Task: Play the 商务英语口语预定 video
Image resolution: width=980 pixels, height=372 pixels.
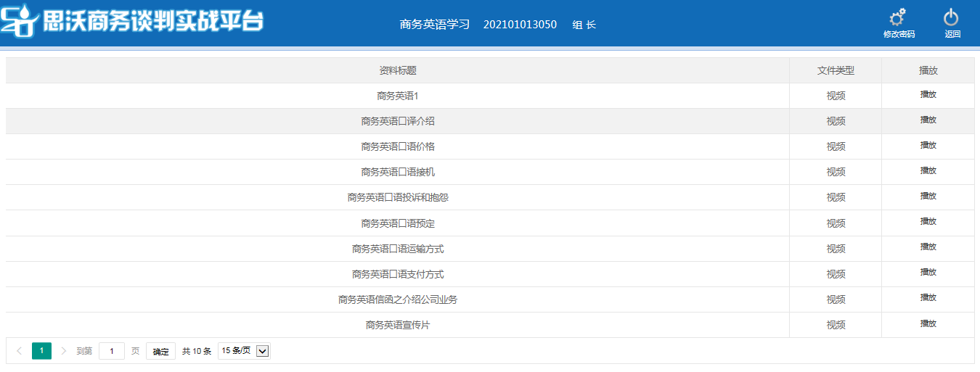Action: point(928,222)
